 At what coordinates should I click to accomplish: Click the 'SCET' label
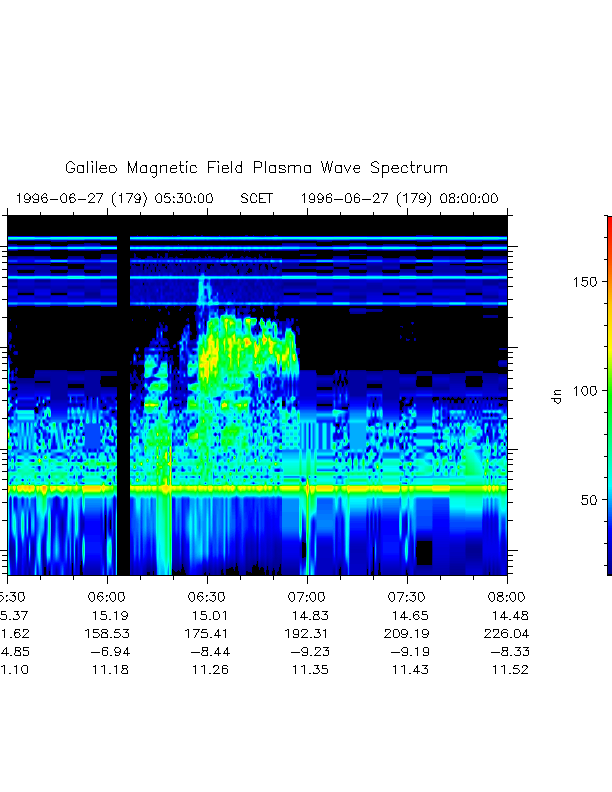pos(257,199)
